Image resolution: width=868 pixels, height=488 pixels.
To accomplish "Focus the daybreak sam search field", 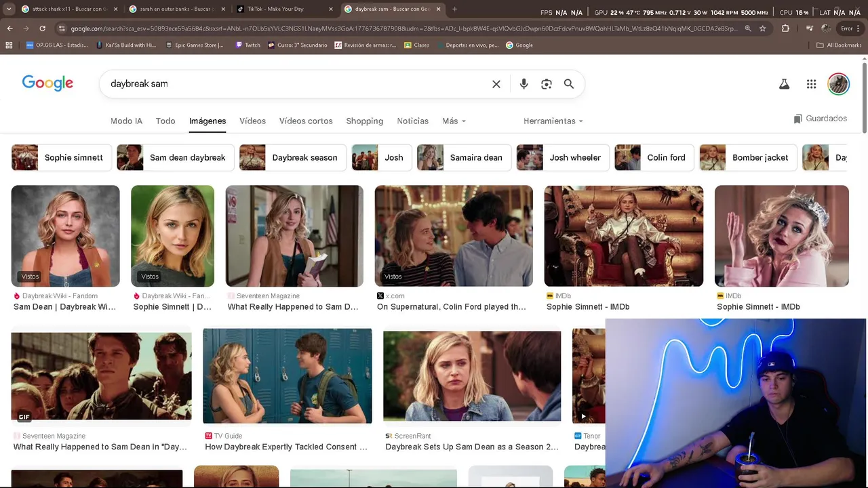I will point(298,84).
